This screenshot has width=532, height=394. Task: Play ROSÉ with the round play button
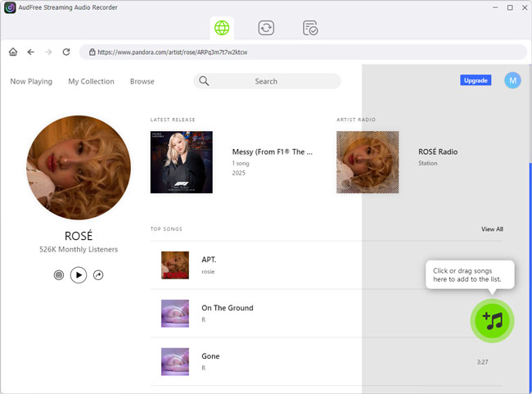click(x=79, y=275)
